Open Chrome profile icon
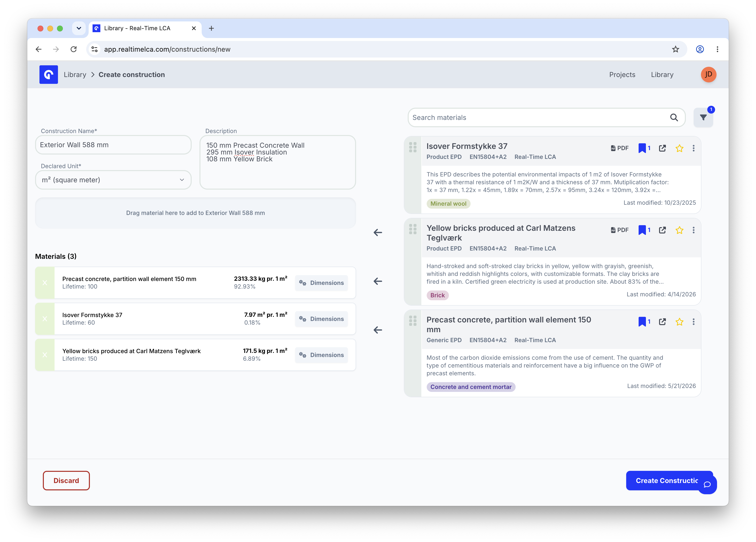The height and width of the screenshot is (542, 756). (700, 49)
